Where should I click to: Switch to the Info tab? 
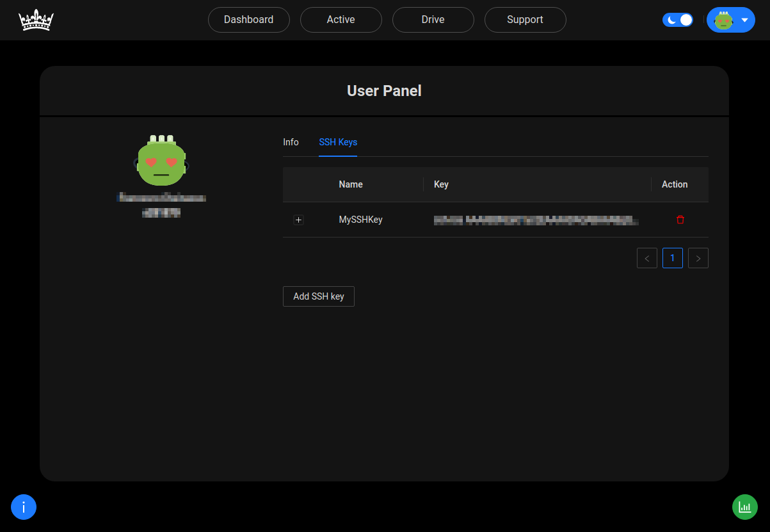(x=291, y=142)
